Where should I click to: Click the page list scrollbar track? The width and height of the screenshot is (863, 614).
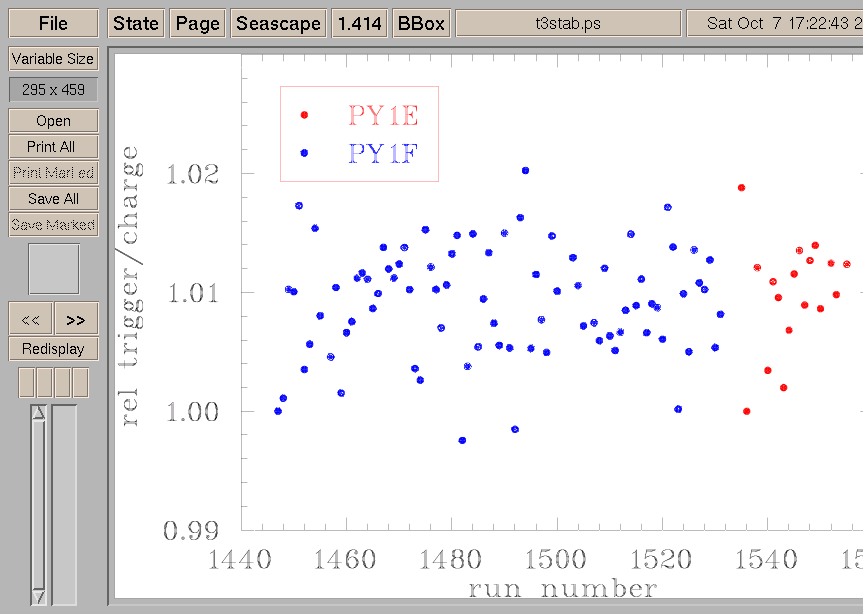pyautogui.click(x=38, y=505)
